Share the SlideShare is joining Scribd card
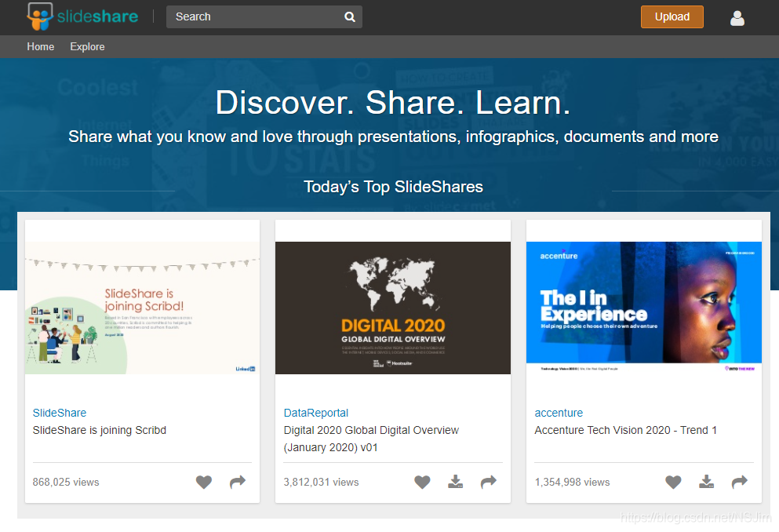779x532 pixels. [238, 482]
